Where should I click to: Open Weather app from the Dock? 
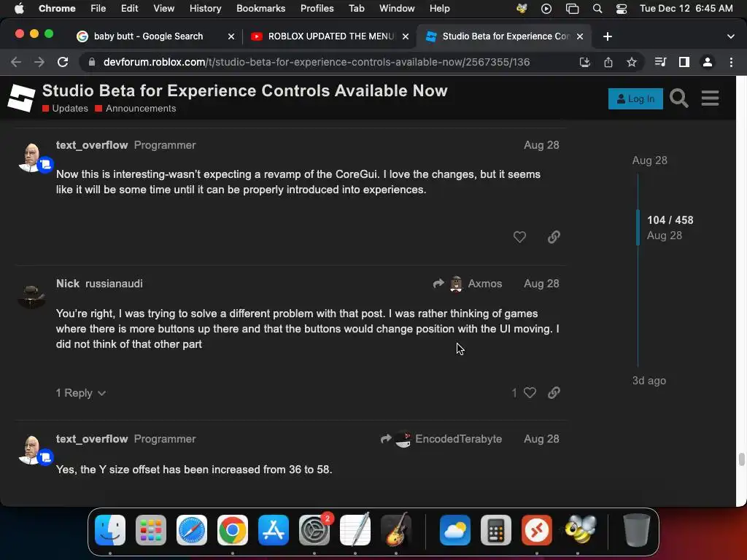click(455, 530)
